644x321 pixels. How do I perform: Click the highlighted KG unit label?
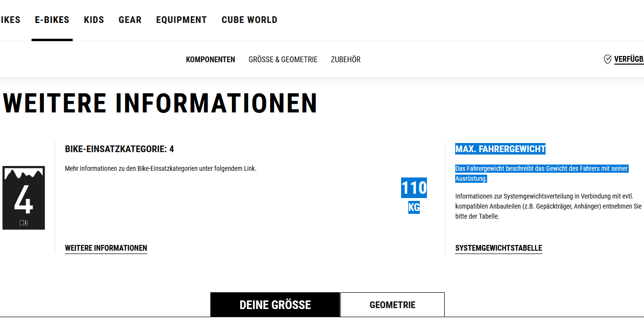[x=414, y=208]
